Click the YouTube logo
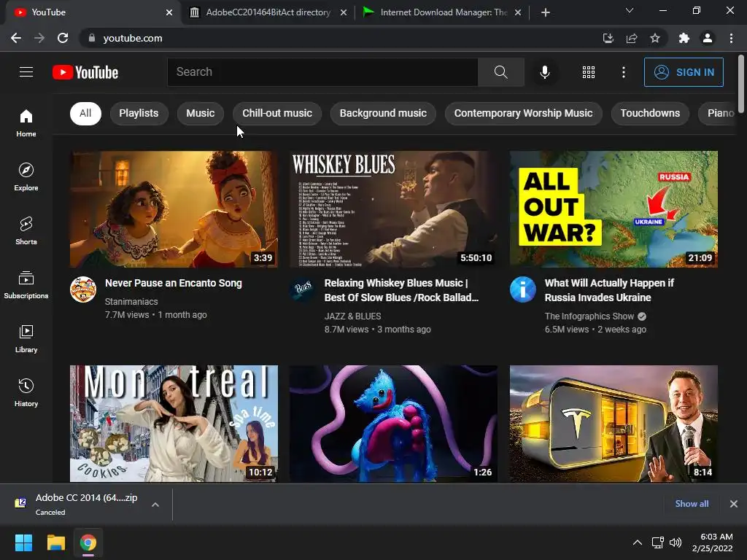The image size is (747, 560). 85,72
